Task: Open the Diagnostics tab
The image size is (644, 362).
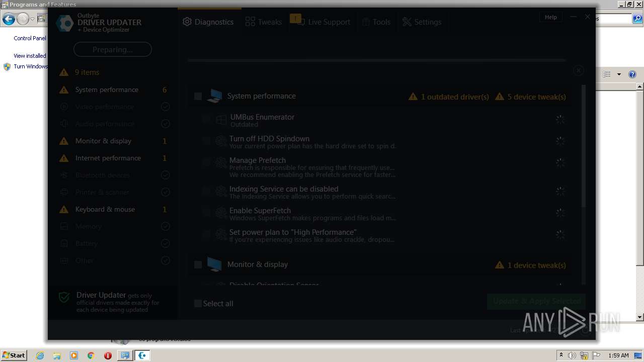Action: click(208, 22)
